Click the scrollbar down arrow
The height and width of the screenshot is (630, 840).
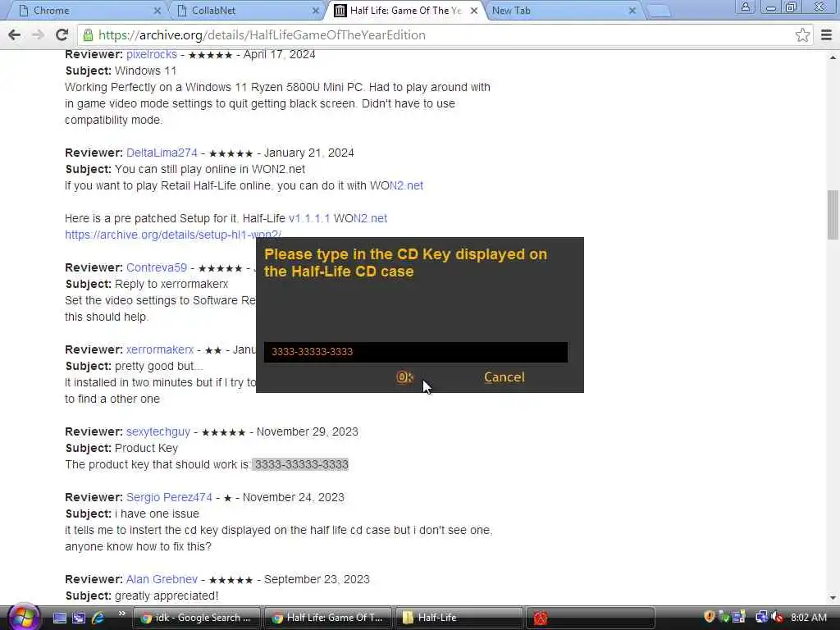(833, 597)
